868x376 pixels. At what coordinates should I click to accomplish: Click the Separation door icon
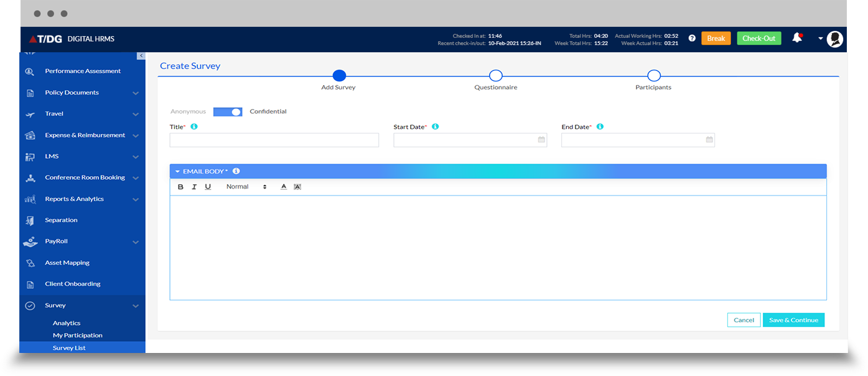(30, 220)
